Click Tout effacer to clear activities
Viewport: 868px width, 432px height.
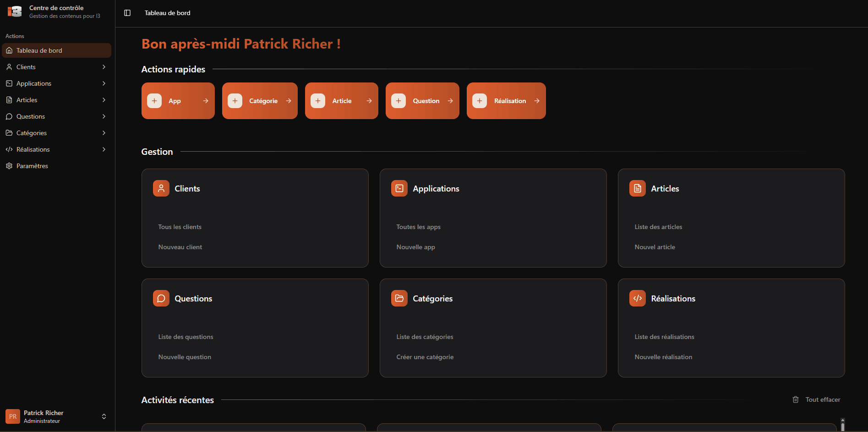tap(817, 399)
